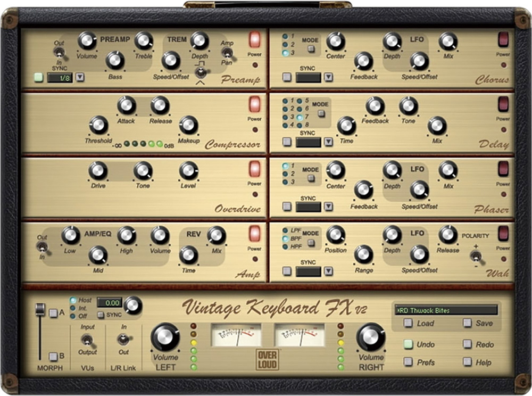Select Int. tempo source
The height and width of the screenshot is (396, 532).
(73, 309)
